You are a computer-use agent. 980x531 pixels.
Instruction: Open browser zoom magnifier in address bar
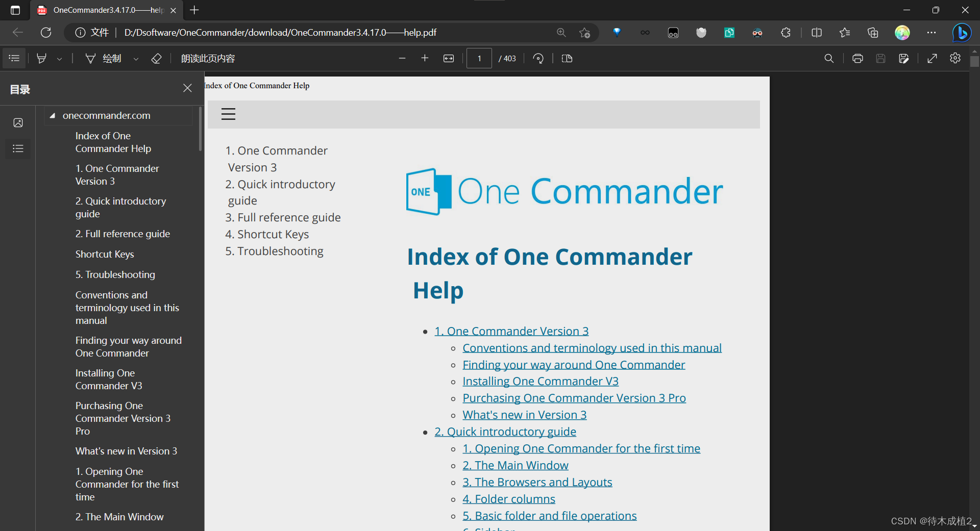pos(561,33)
